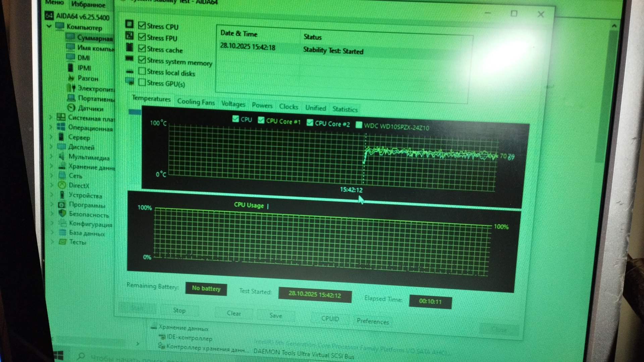Screen dimensions: 644x362
Task: Open the Statistics tab
Action: tap(345, 109)
